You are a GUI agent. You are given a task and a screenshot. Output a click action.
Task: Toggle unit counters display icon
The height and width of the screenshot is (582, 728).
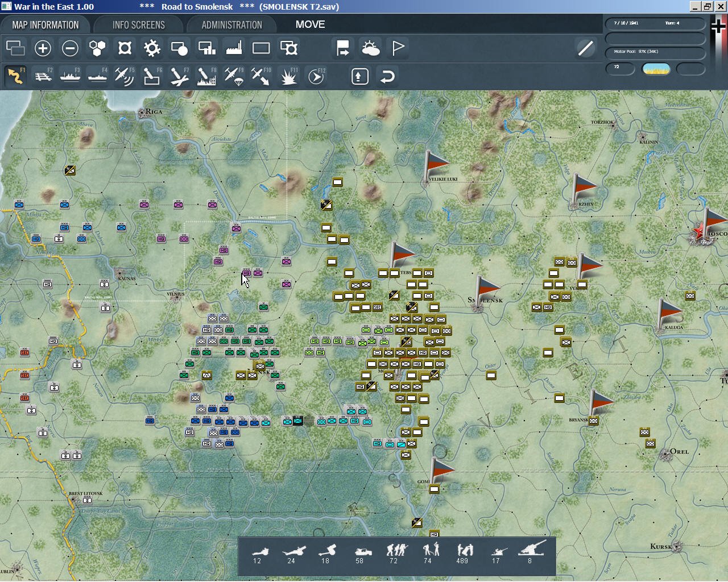[x=15, y=48]
